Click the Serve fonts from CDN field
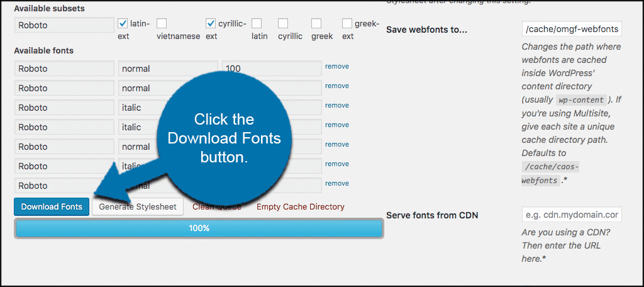The width and height of the screenshot is (644, 287). pyautogui.click(x=572, y=215)
